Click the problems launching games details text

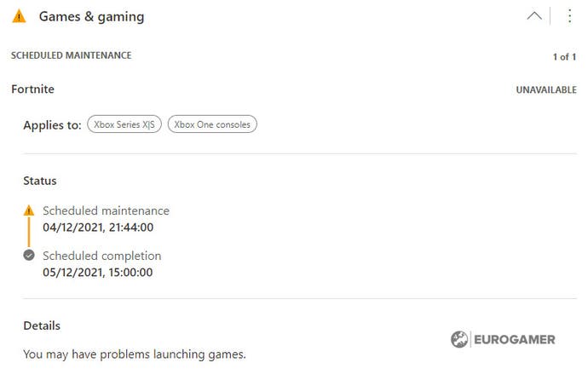coord(135,354)
